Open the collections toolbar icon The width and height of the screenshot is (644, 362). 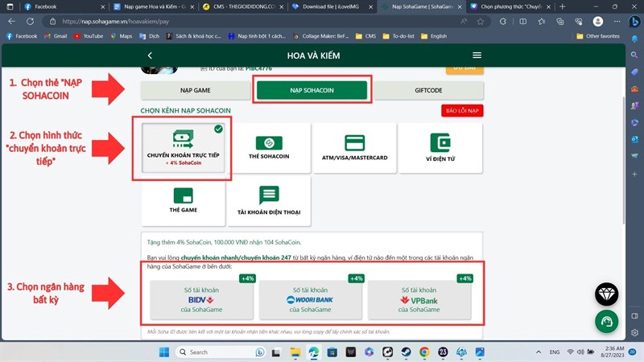click(x=559, y=22)
